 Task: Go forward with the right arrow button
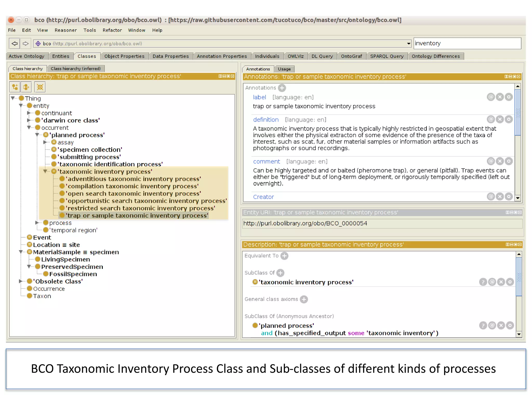point(25,43)
